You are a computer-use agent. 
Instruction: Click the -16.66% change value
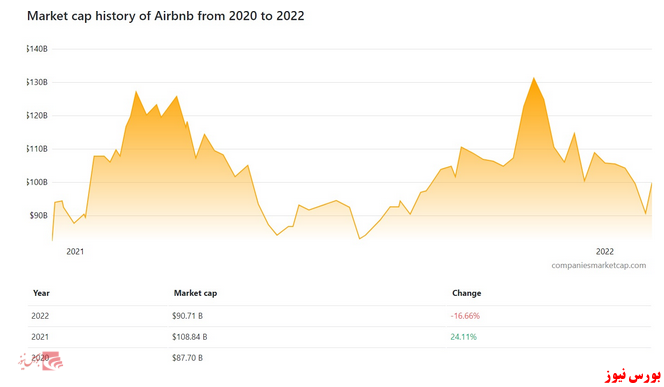click(x=465, y=316)
